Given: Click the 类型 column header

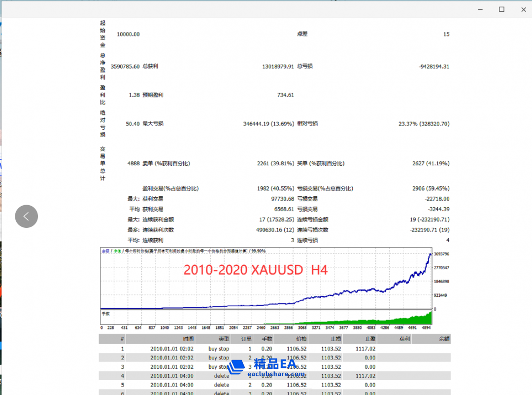Looking at the screenshot, I should click(x=224, y=339).
